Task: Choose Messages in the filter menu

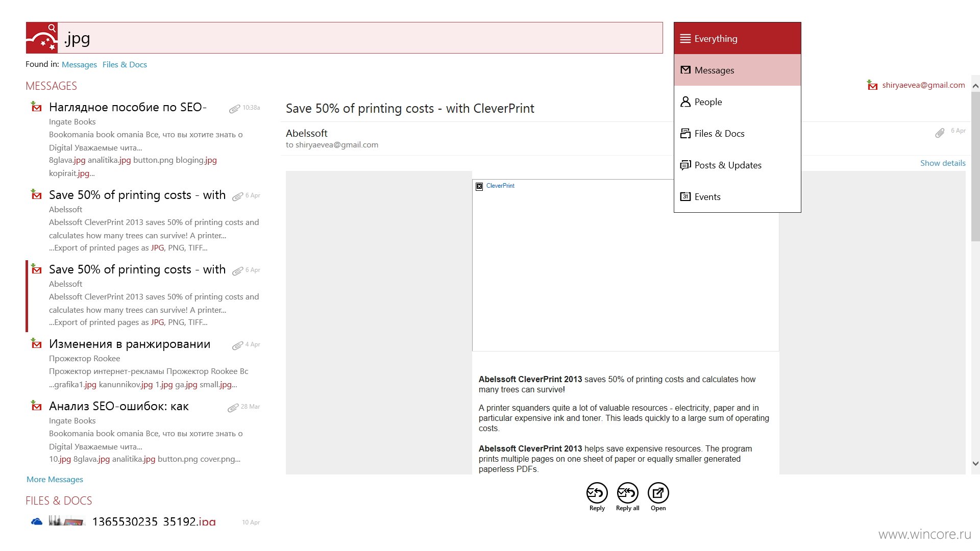Action: click(x=737, y=70)
